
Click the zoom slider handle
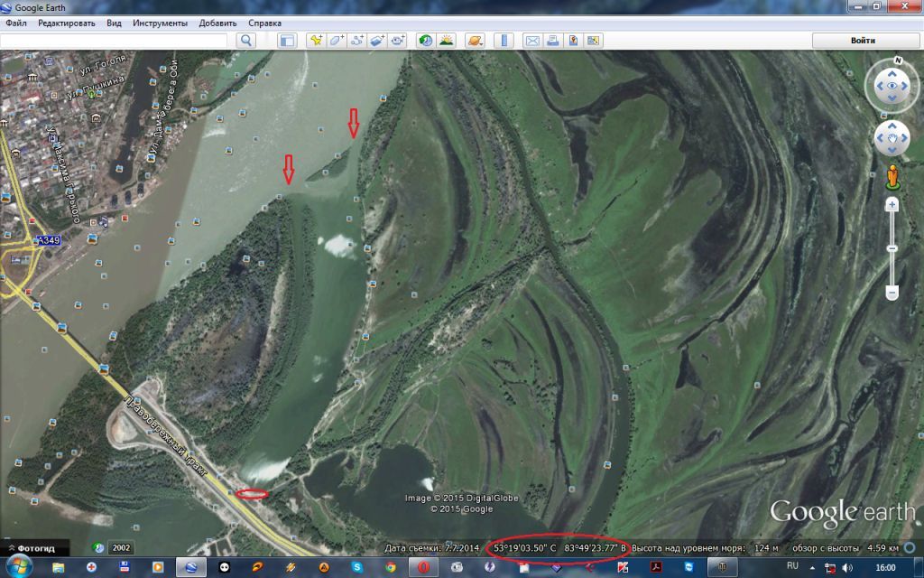[892, 248]
